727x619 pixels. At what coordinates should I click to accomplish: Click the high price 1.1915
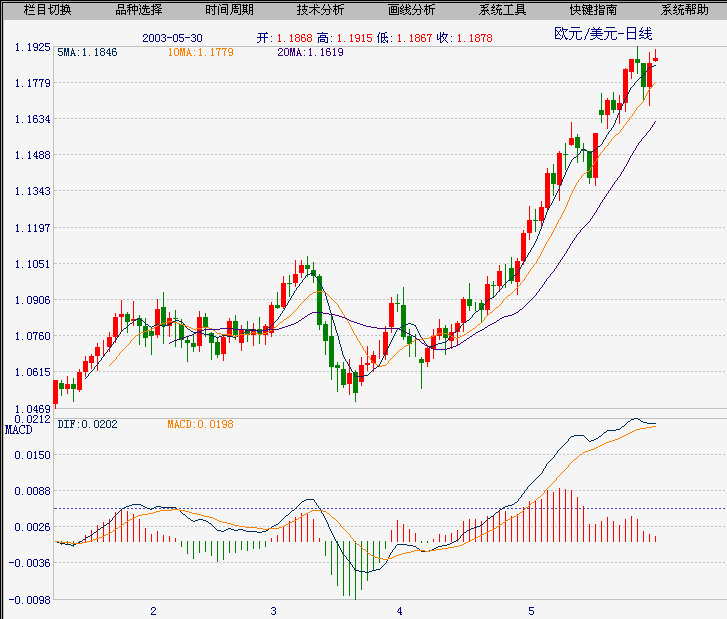tap(355, 38)
